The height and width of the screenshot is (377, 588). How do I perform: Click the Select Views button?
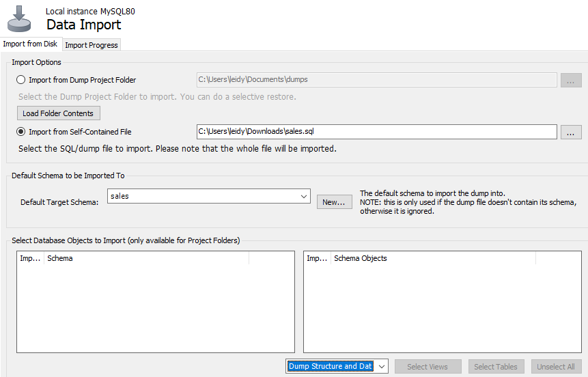coord(428,367)
